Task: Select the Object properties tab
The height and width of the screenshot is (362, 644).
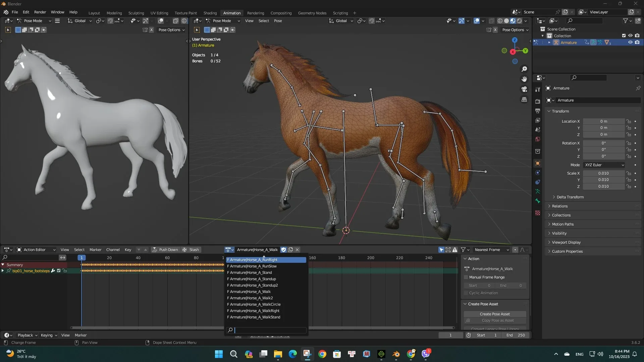Action: tap(538, 163)
